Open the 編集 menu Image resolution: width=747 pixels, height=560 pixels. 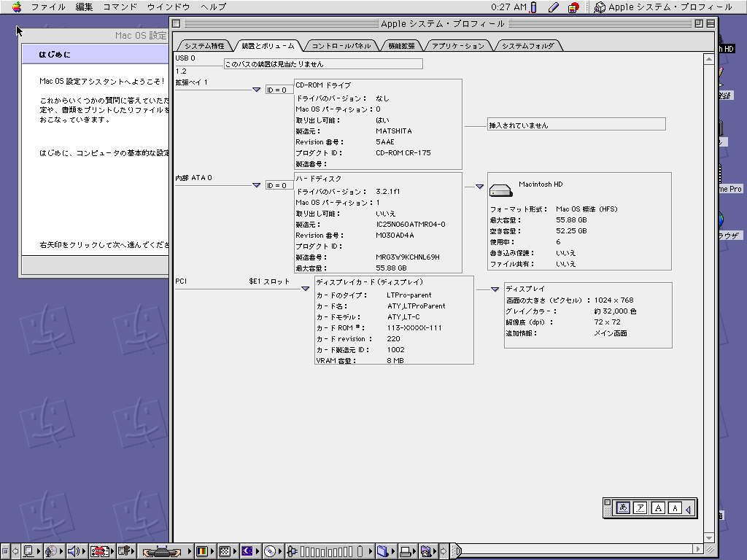point(84,7)
